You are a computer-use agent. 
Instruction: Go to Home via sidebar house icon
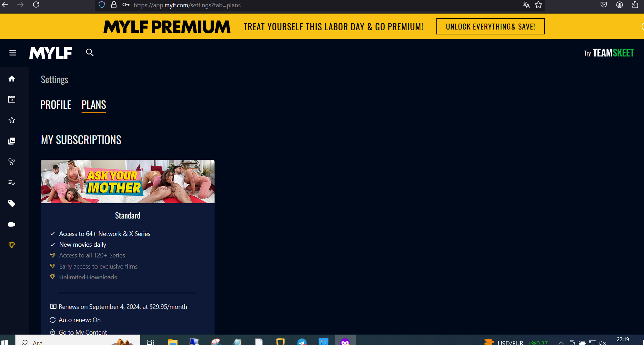tap(12, 79)
